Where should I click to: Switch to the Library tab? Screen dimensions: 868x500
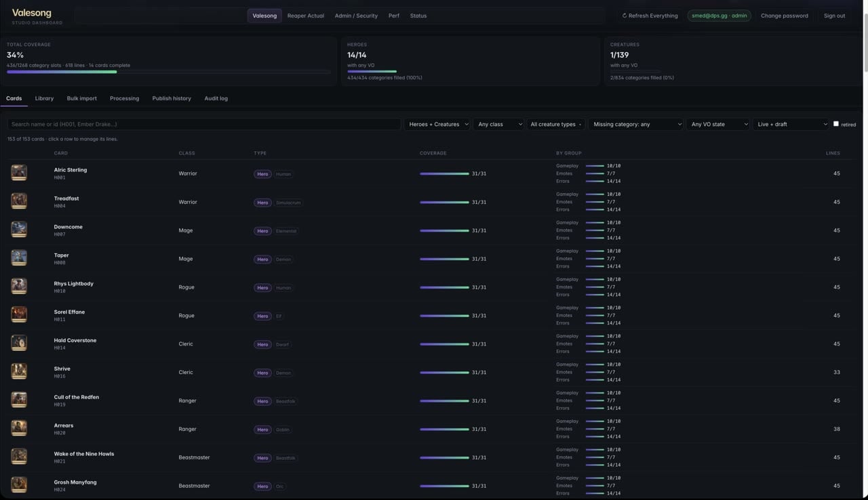pos(44,98)
